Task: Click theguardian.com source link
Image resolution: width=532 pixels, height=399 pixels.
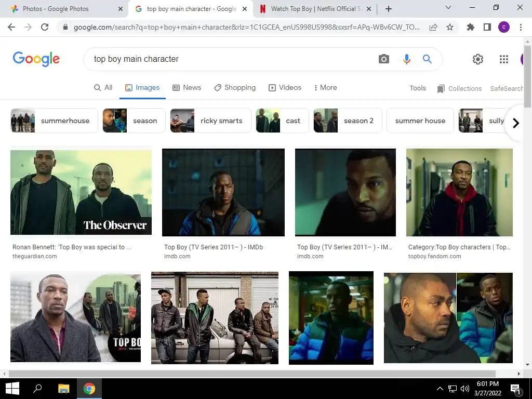Action: pyautogui.click(x=35, y=257)
